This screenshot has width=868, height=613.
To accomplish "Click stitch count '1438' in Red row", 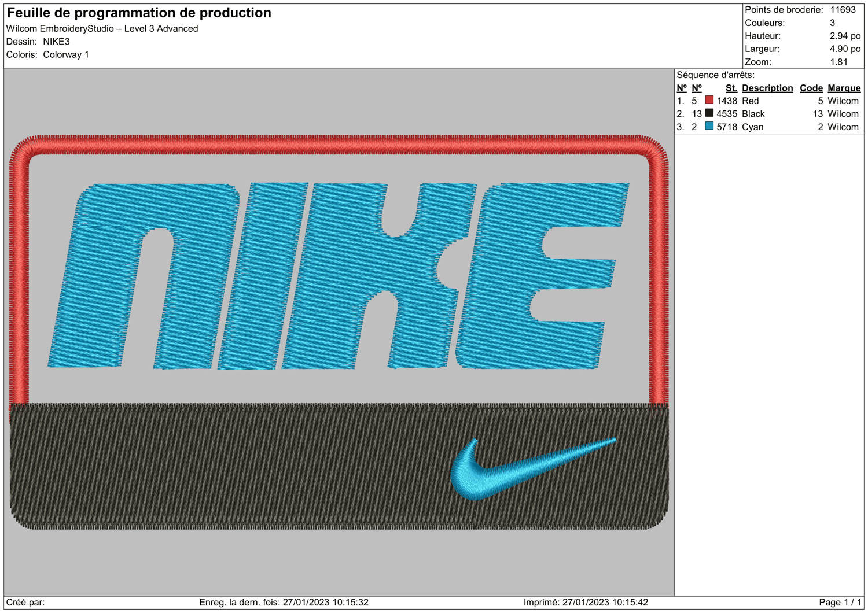I will coord(727,101).
